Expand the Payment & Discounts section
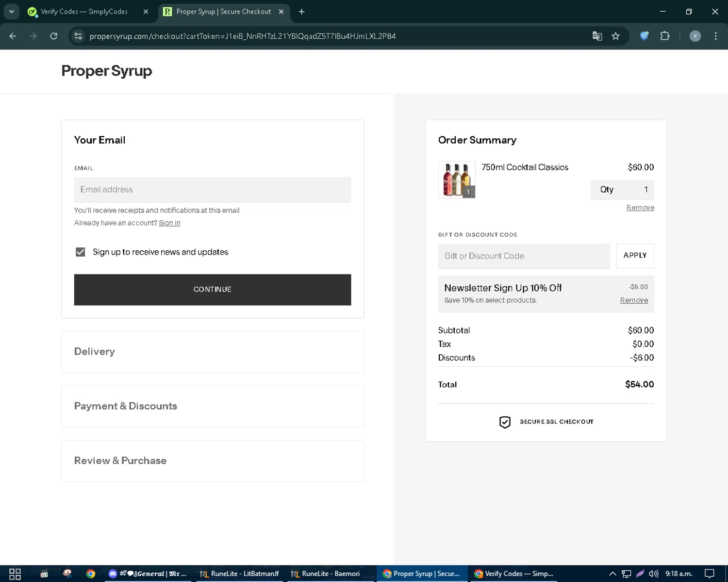 (x=213, y=406)
